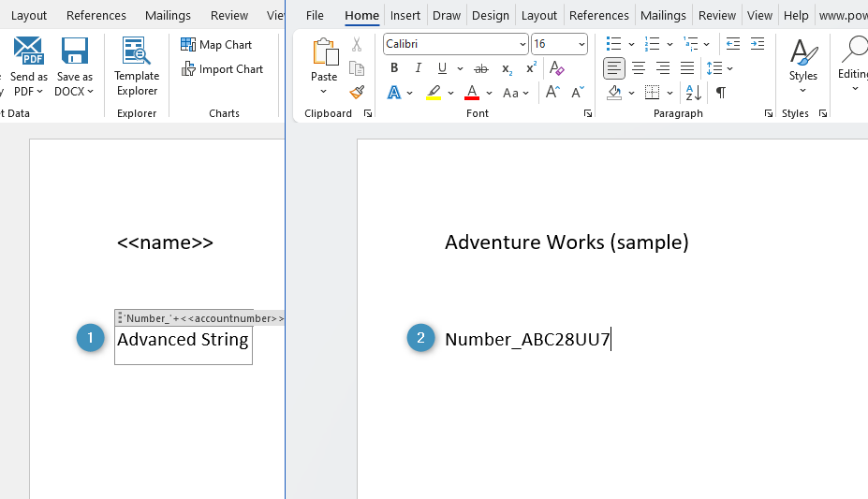Open Review tab in left window
Screen dimensions: 868x499
pos(229,16)
